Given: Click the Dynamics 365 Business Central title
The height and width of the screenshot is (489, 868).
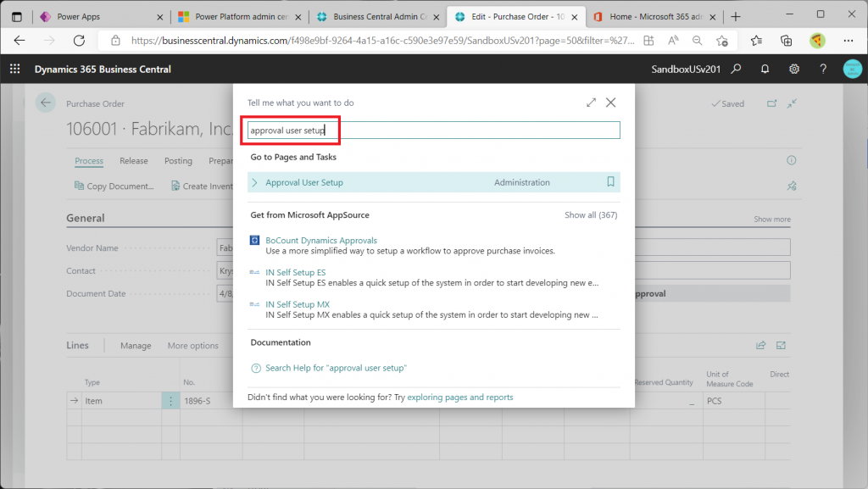Looking at the screenshot, I should 103,69.
